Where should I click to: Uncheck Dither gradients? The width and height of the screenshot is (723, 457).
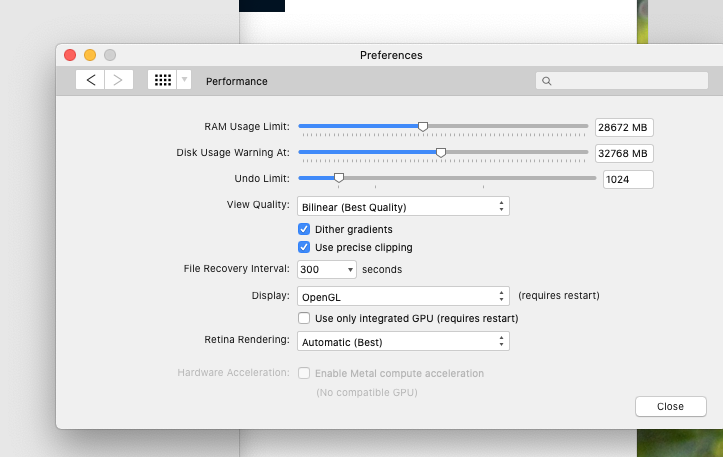click(x=304, y=229)
